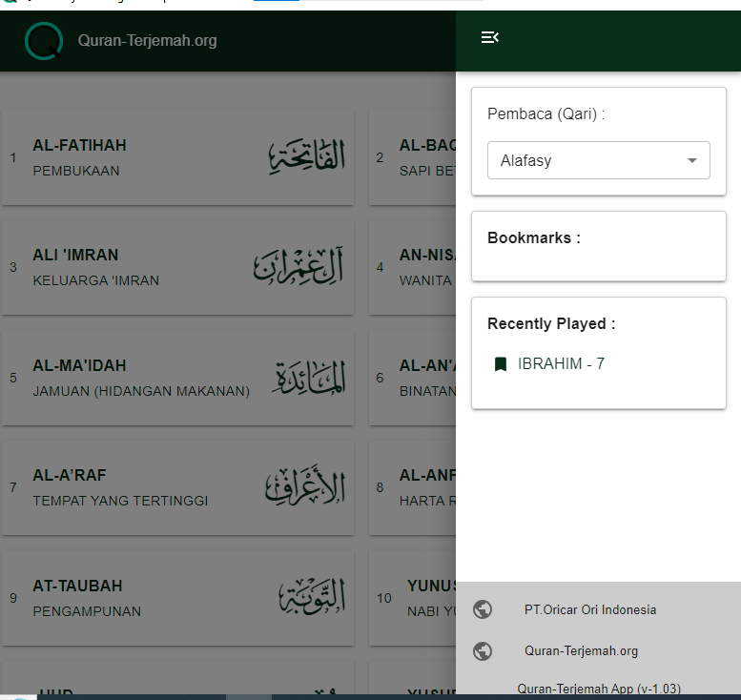741x700 pixels.
Task: Click the Quran-Terjemah.org header title
Action: tap(148, 41)
